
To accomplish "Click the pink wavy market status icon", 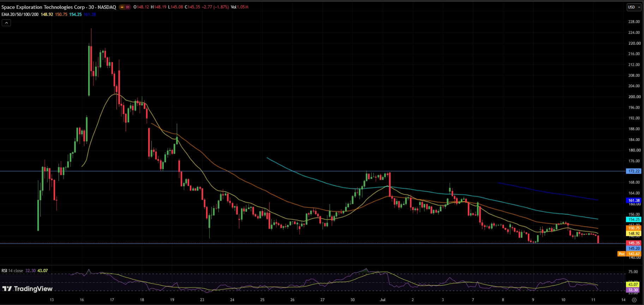I will point(128,7).
